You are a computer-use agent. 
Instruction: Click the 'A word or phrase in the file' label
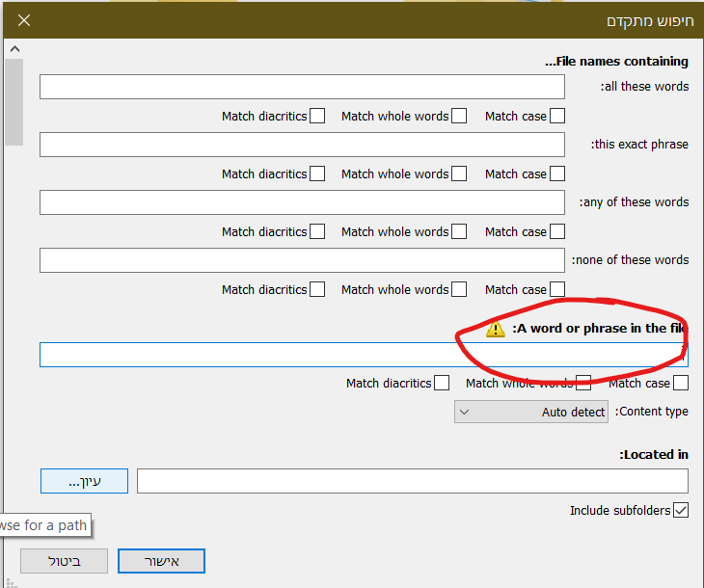[600, 328]
